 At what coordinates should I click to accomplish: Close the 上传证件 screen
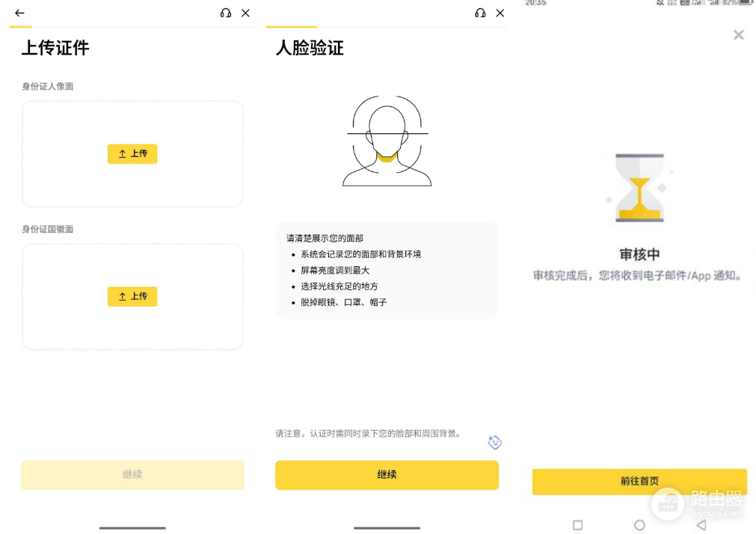[x=245, y=13]
